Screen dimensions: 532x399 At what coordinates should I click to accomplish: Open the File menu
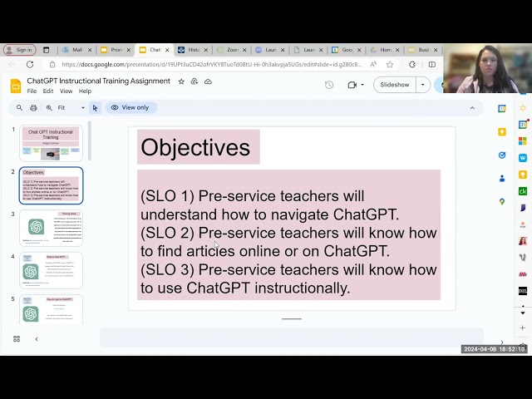[x=32, y=91]
